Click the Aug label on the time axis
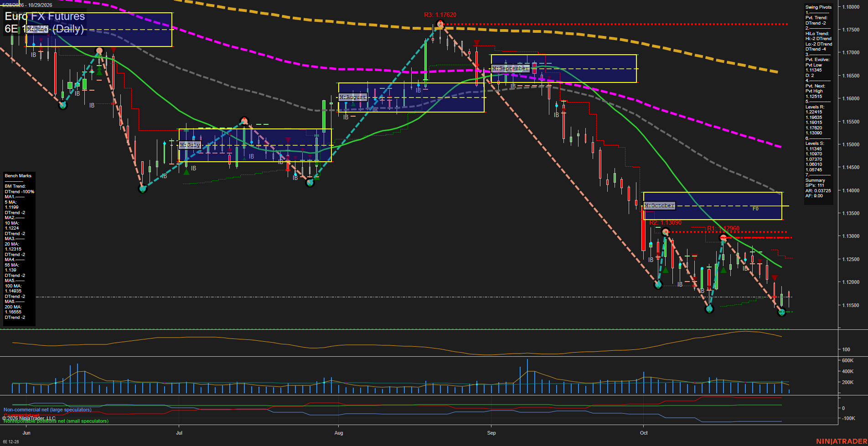This screenshot has height=446, width=868. point(339,433)
